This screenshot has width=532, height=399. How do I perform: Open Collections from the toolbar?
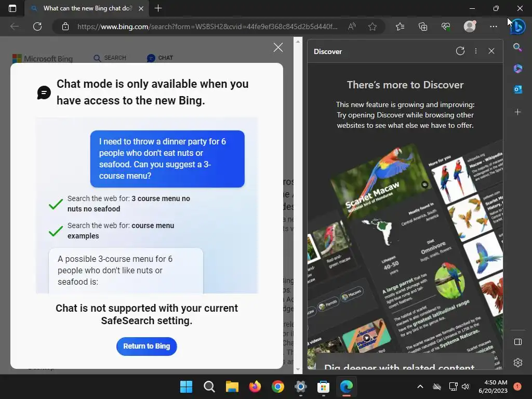(x=423, y=26)
